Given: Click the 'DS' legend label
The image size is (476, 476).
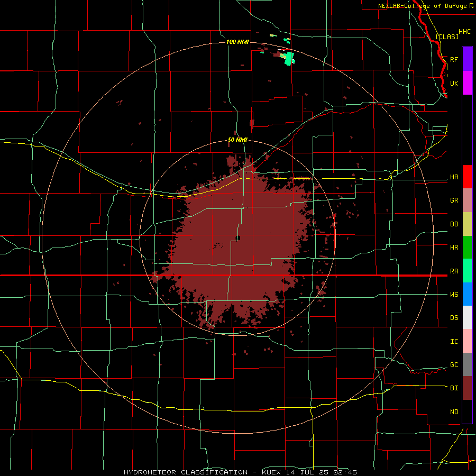Looking at the screenshot, I should pyautogui.click(x=454, y=318).
